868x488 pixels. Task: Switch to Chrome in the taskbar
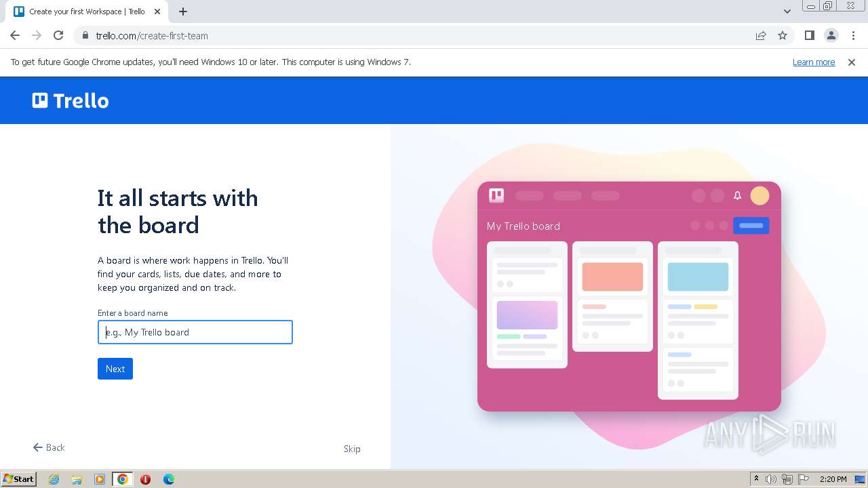click(123, 479)
